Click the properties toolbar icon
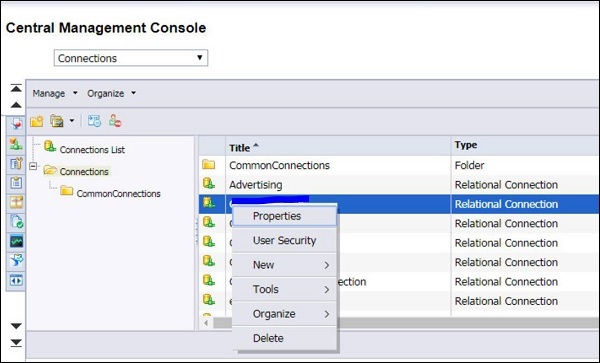Viewport: 600px width, 363px height. pos(94,121)
